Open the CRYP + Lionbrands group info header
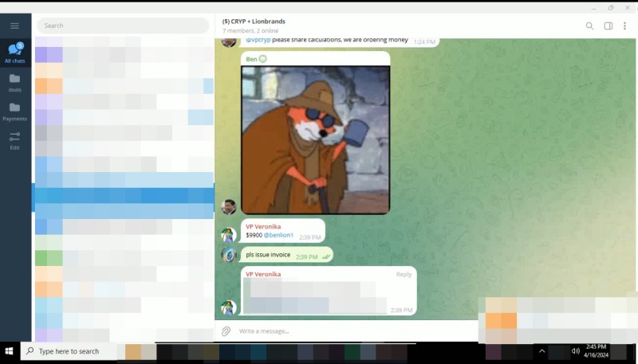The image size is (638, 364). 254,22
